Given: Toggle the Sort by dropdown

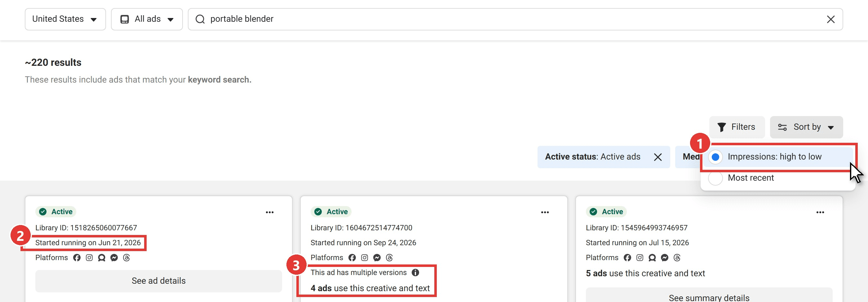Looking at the screenshot, I should [x=806, y=127].
